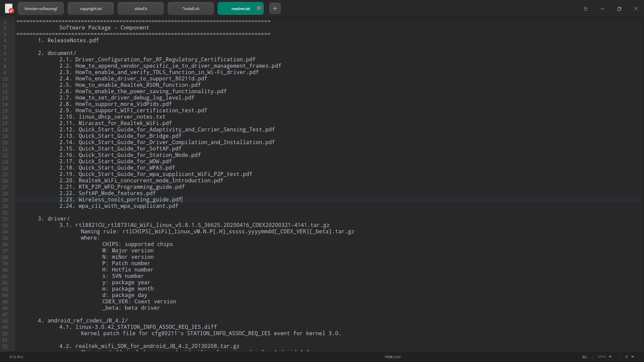Open the hamburger main menu

click(586, 9)
